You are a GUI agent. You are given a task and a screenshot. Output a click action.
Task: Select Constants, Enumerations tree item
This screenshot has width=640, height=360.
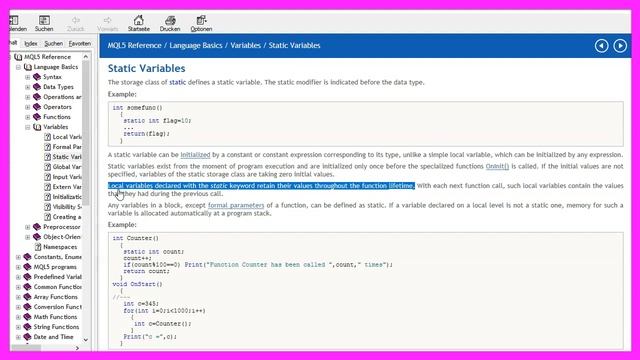pos(58,257)
